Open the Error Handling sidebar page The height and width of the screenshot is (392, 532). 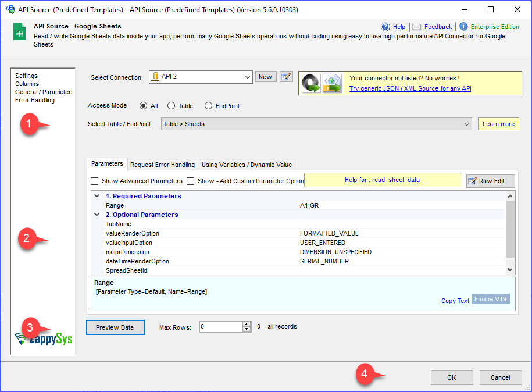[35, 100]
